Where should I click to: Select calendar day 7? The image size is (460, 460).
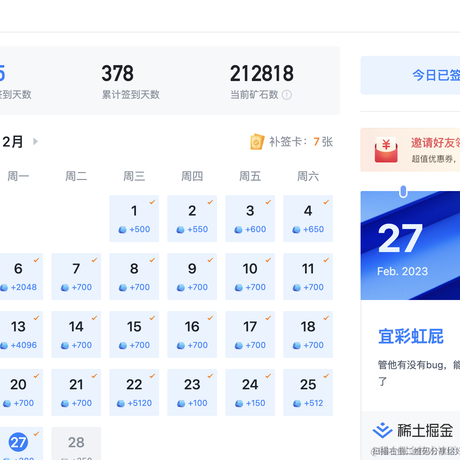click(76, 276)
